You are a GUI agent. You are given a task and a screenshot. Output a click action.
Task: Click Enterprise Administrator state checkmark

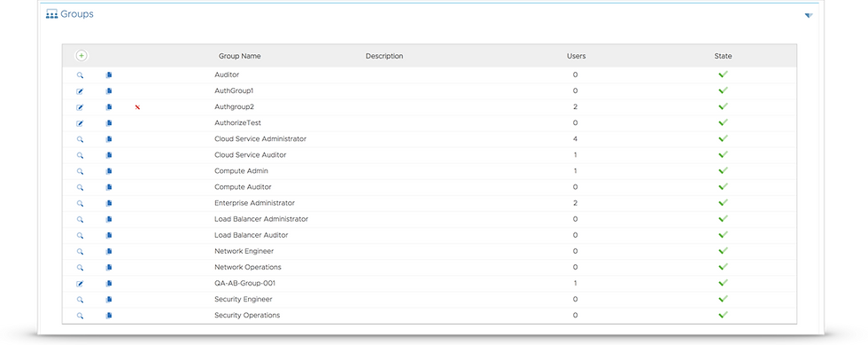[723, 202]
